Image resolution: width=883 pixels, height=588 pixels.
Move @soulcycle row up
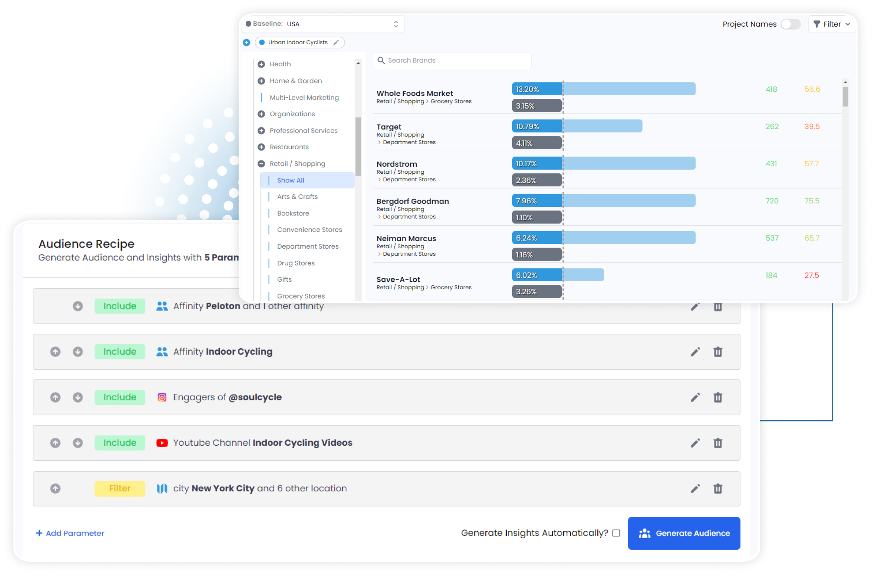click(x=55, y=397)
